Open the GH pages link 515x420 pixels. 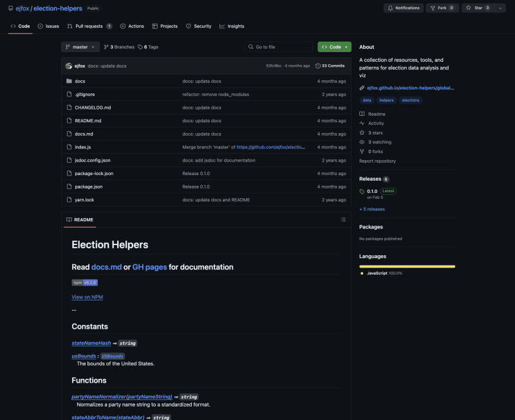pyautogui.click(x=149, y=267)
